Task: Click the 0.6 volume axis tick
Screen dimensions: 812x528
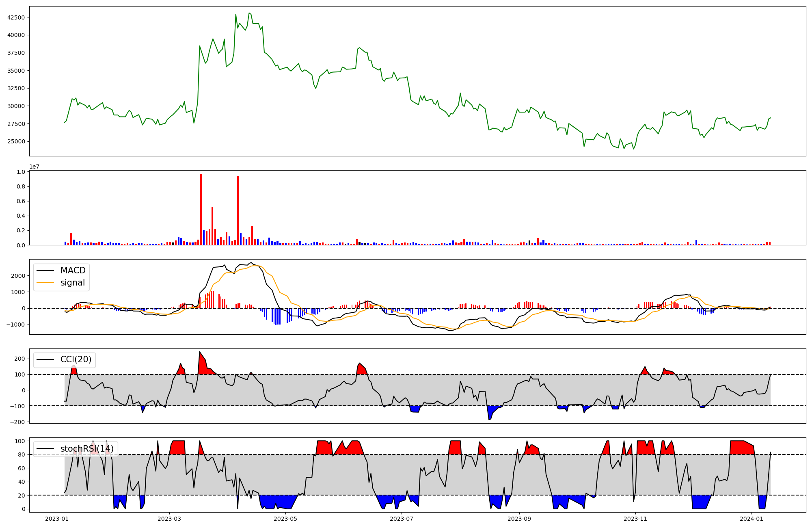Action: click(x=21, y=201)
